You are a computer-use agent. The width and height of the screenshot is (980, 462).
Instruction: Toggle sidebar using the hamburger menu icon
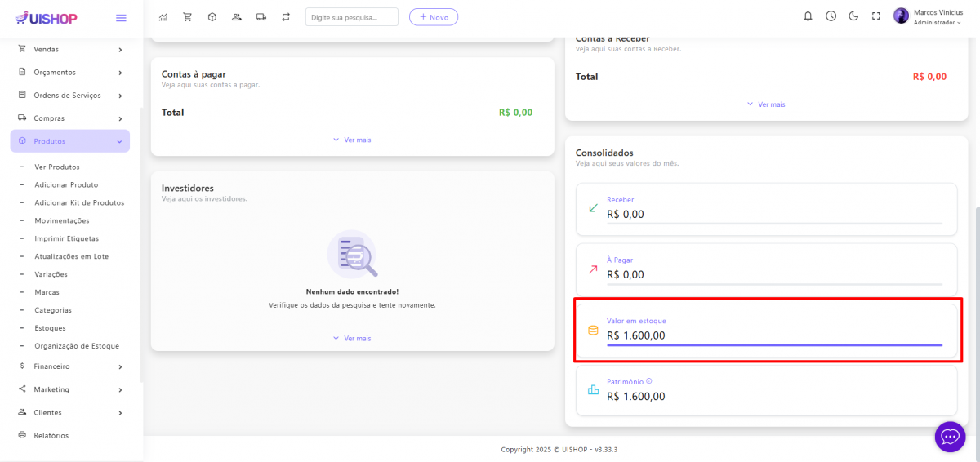pos(121,17)
